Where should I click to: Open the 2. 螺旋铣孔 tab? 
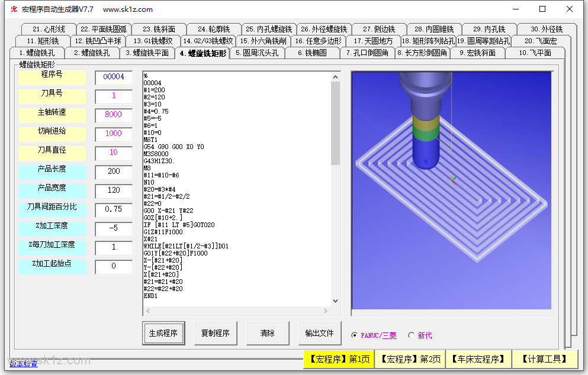click(92, 53)
